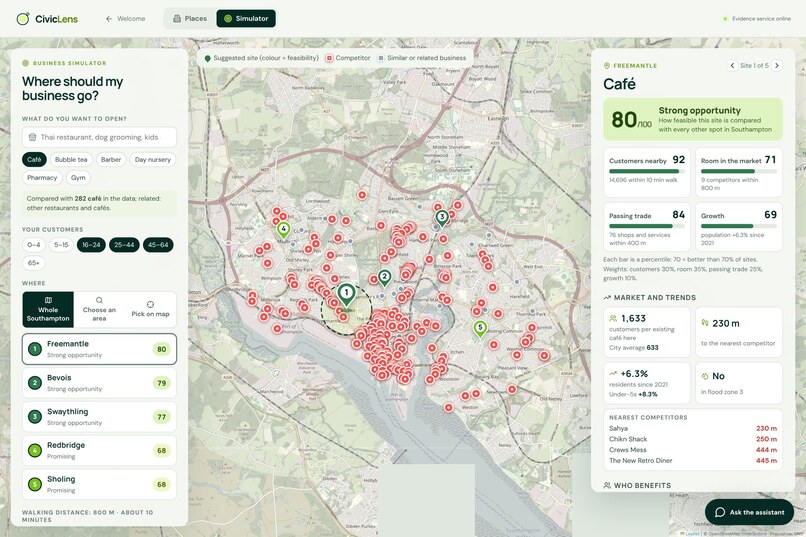Select the Café business chip
The width and height of the screenshot is (806, 537).
coord(34,159)
